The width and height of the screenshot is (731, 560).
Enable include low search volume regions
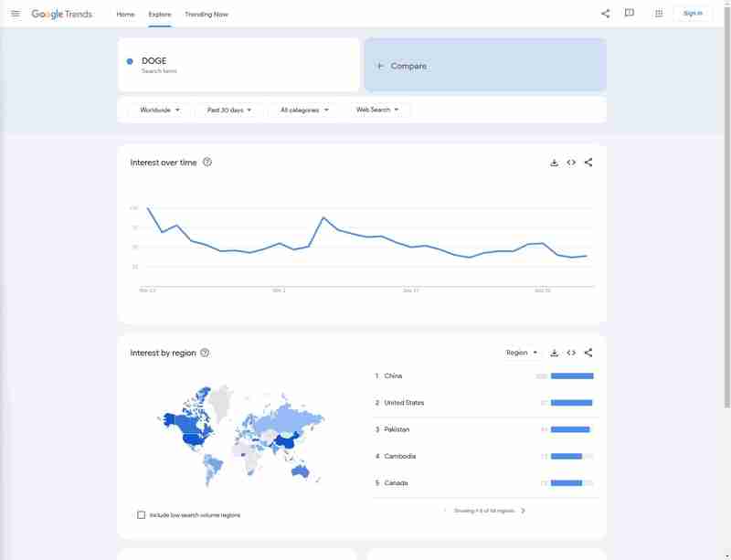(x=142, y=514)
